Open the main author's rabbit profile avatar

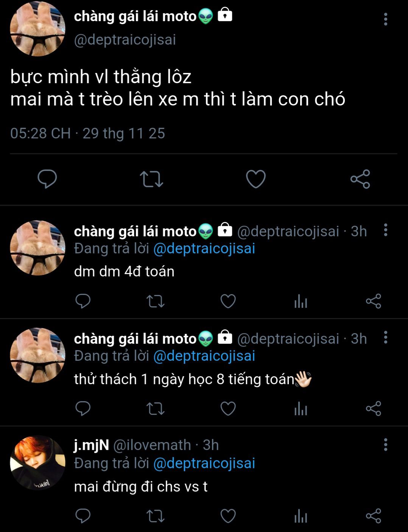(x=37, y=29)
